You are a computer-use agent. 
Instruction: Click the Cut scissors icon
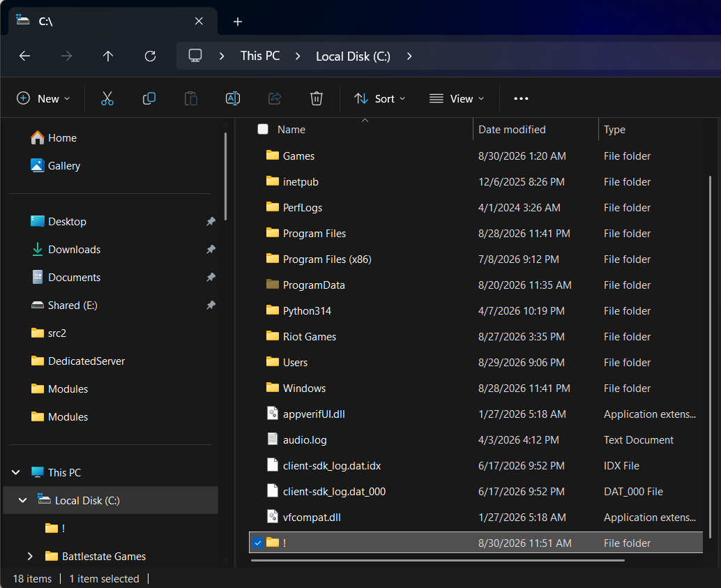point(107,98)
